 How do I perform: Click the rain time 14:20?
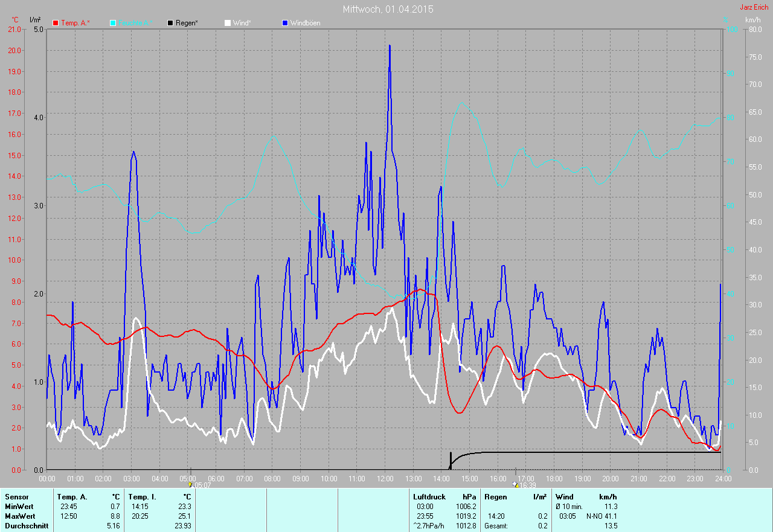(x=497, y=516)
